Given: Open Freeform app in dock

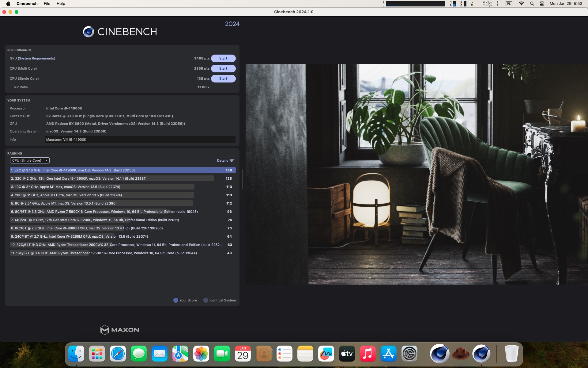Looking at the screenshot, I should [x=326, y=354].
